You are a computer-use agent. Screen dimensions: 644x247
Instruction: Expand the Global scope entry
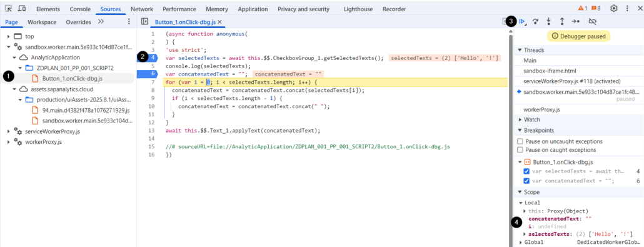pyautogui.click(x=521, y=242)
